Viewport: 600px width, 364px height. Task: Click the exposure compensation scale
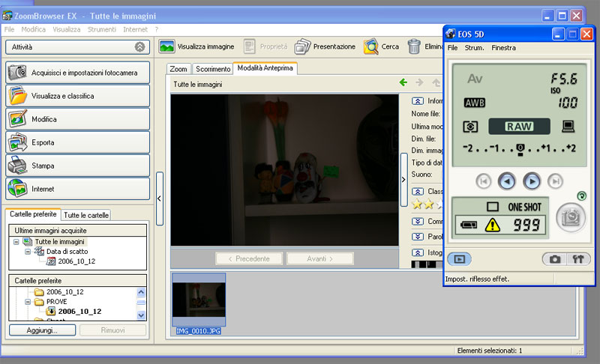tap(519, 148)
